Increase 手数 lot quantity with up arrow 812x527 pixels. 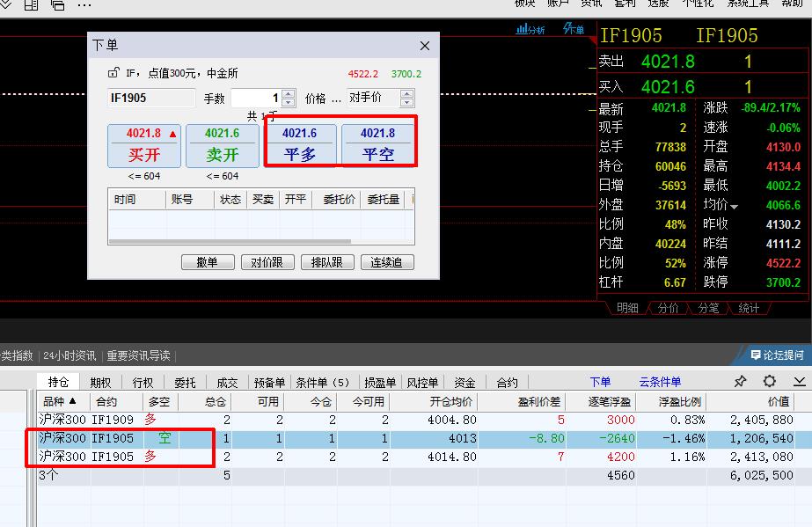[x=289, y=93]
